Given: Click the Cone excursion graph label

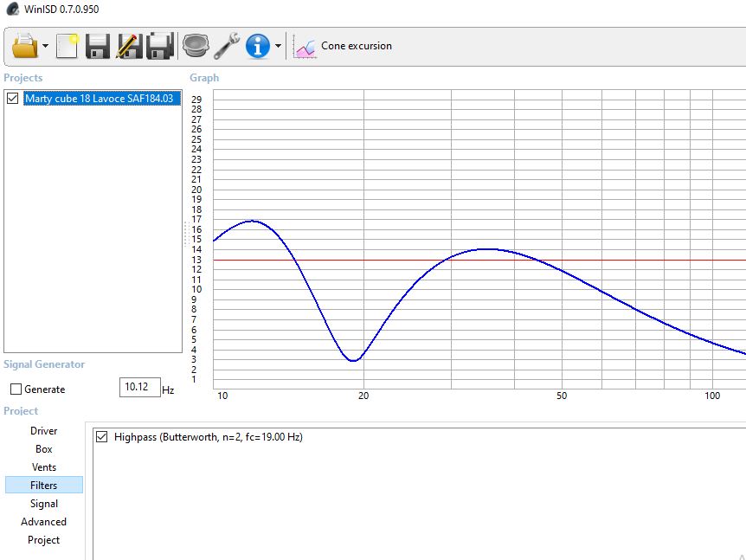Looking at the screenshot, I should 357,46.
